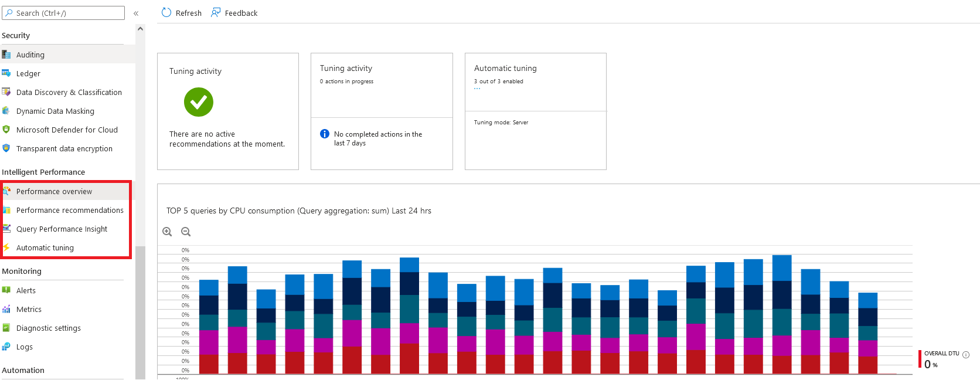Open Logs under Monitoring
980x380 pixels.
tap(67, 347)
